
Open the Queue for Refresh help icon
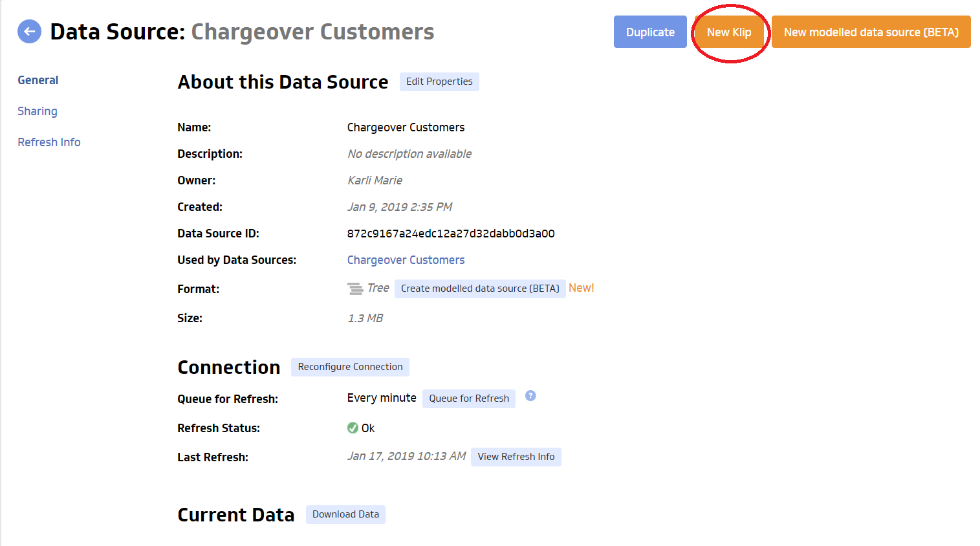[x=530, y=396]
